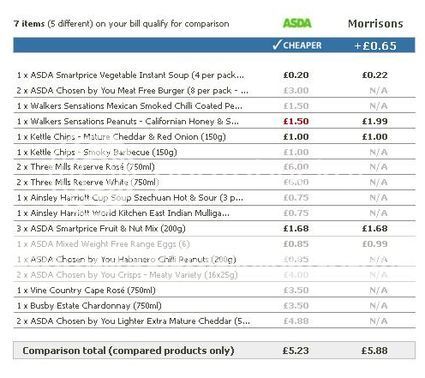
Task: Select Three Mills Reserve White row
Action: tap(214, 182)
